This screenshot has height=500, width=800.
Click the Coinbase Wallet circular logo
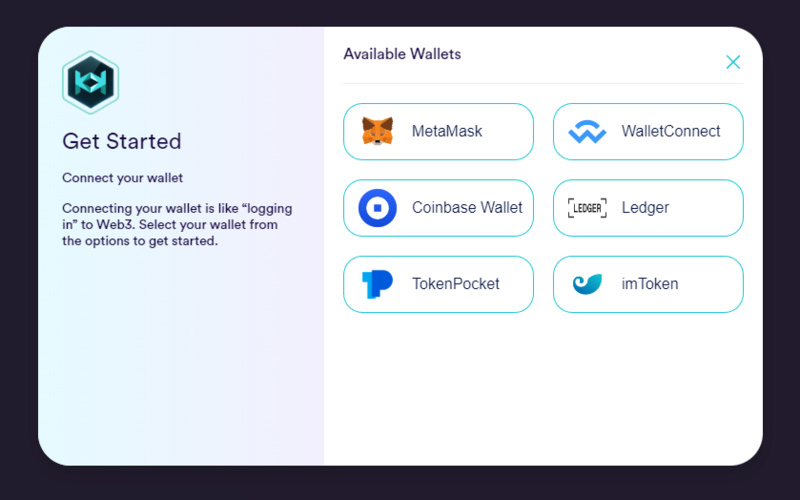(x=377, y=208)
